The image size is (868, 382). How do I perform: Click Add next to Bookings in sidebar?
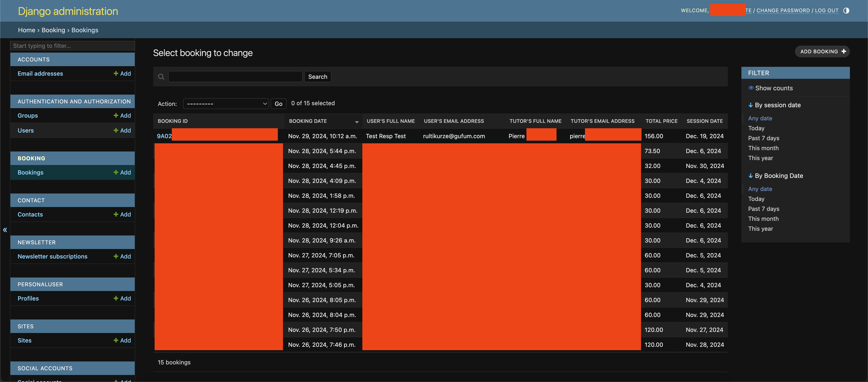click(x=122, y=172)
